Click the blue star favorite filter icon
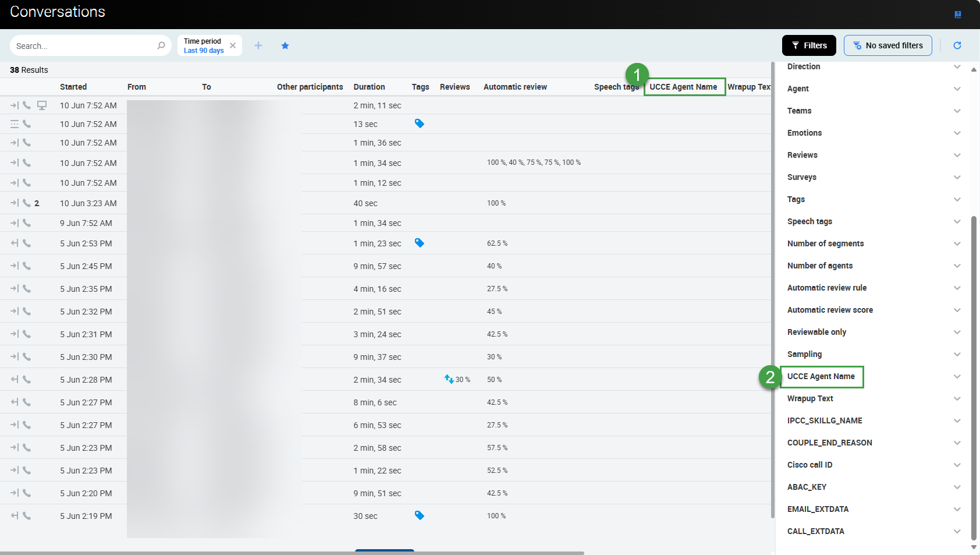This screenshot has width=980, height=555. [285, 45]
